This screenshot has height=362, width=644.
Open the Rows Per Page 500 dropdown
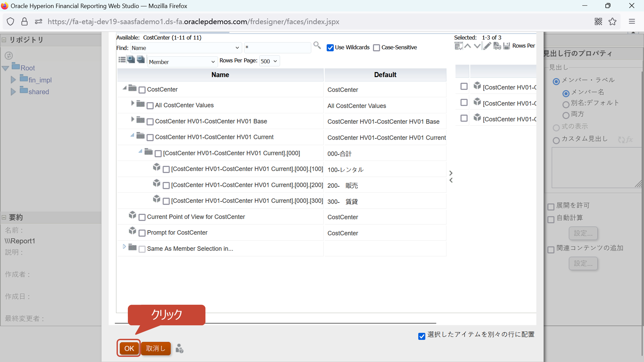(x=269, y=61)
